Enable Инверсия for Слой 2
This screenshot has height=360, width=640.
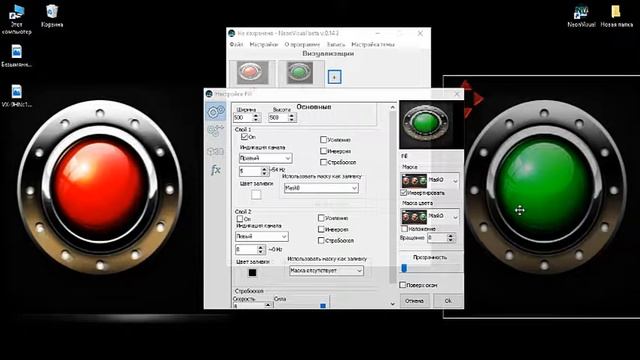321,229
